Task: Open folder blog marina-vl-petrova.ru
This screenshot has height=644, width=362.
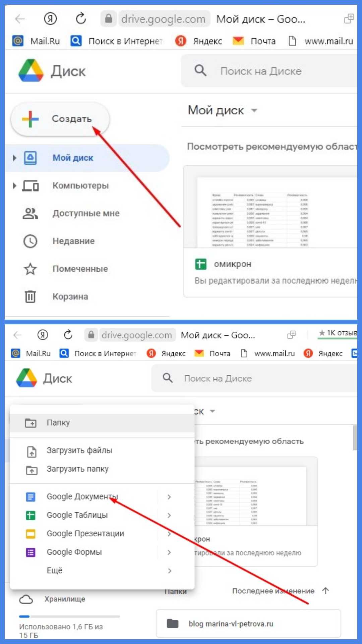Action: click(x=248, y=624)
